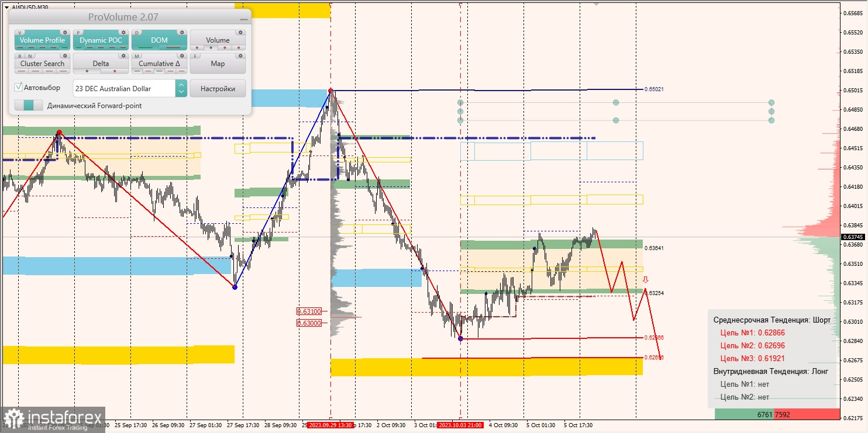
Task: Click the red 7592 volume bar
Action: [x=807, y=414]
